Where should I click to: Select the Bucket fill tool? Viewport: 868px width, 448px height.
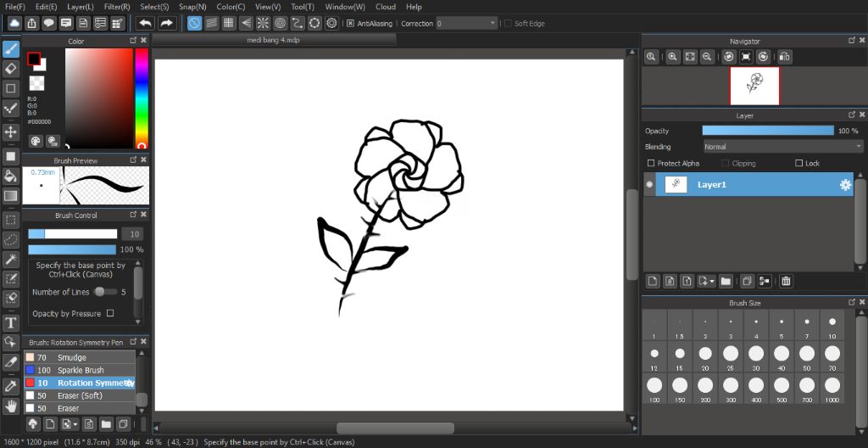[10, 176]
